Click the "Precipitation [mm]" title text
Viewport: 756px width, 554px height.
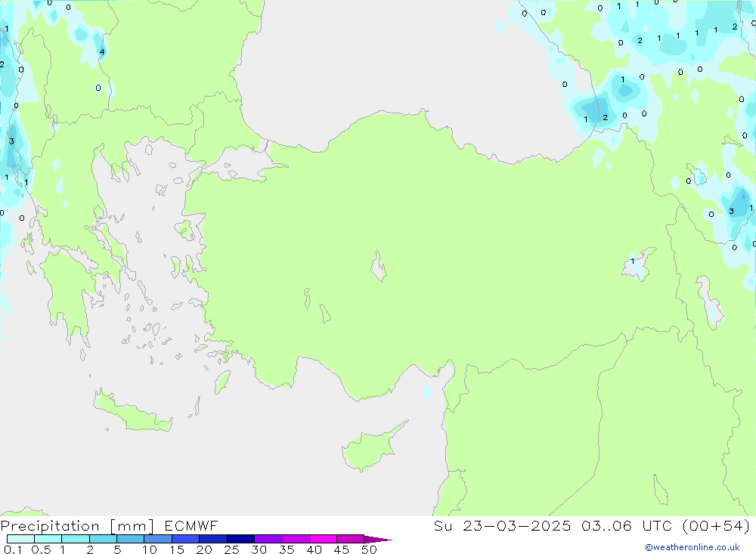tap(77, 526)
